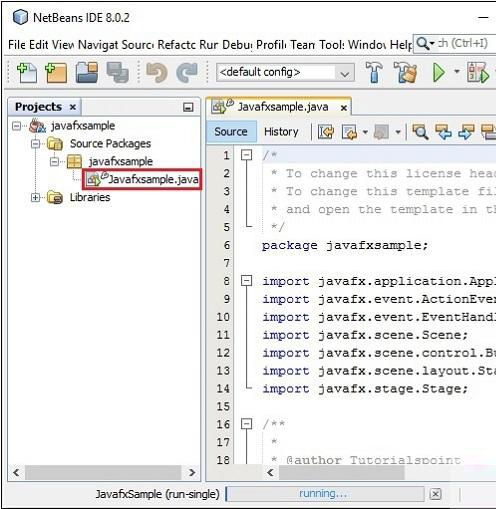The width and height of the screenshot is (496, 509).
Task: Click the Undo arrow icon
Action: (156, 72)
